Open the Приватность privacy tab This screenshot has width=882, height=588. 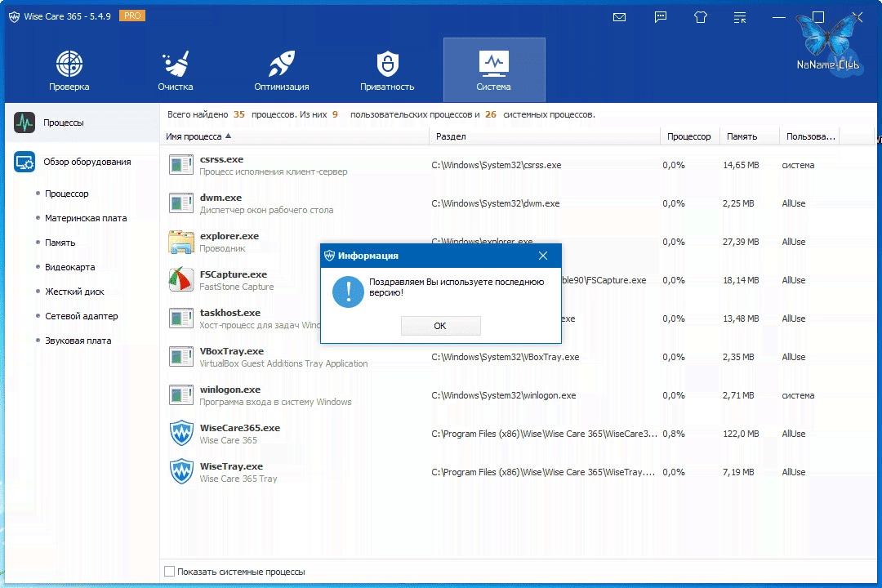click(x=387, y=70)
